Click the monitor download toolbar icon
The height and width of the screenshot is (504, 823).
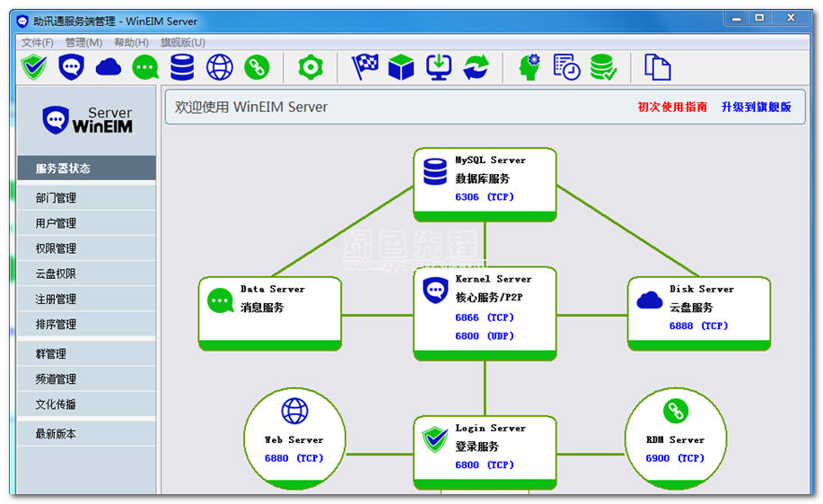(x=439, y=67)
